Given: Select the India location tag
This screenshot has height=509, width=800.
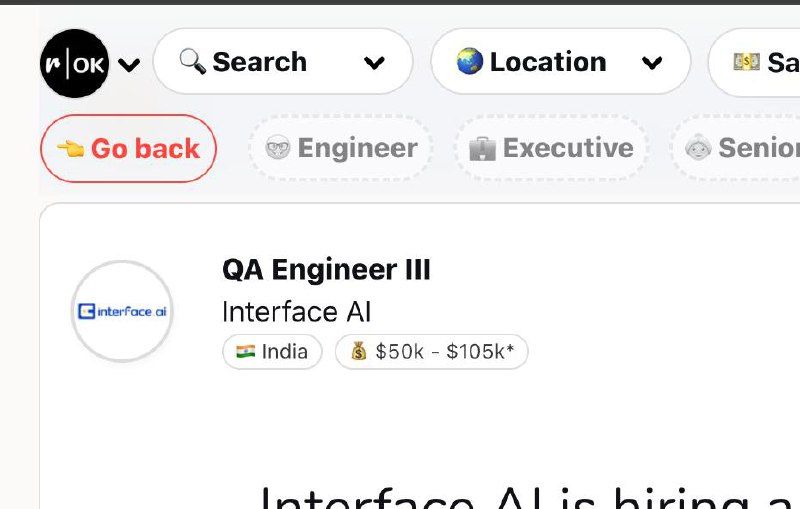Looking at the screenshot, I should pyautogui.click(x=272, y=352).
